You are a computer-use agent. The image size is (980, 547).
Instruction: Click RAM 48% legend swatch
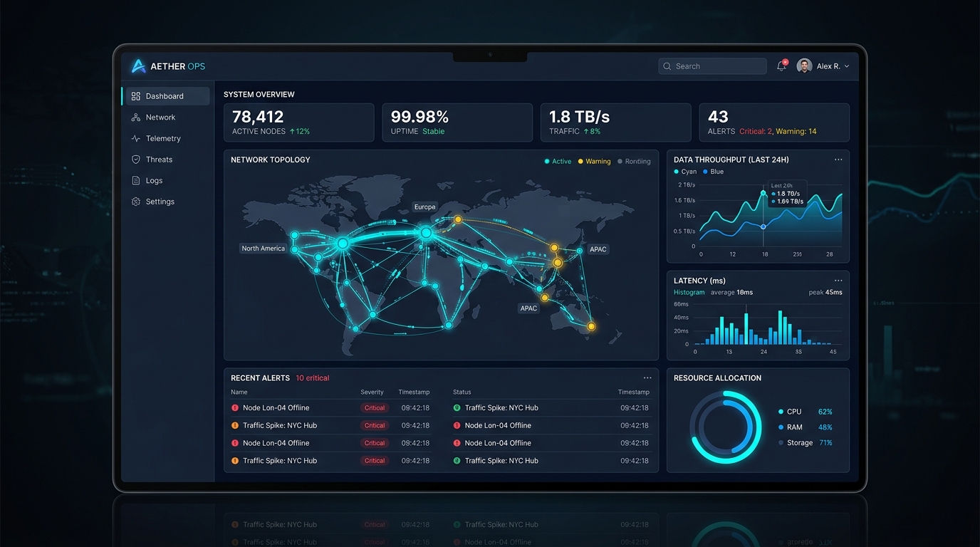pyautogui.click(x=781, y=427)
